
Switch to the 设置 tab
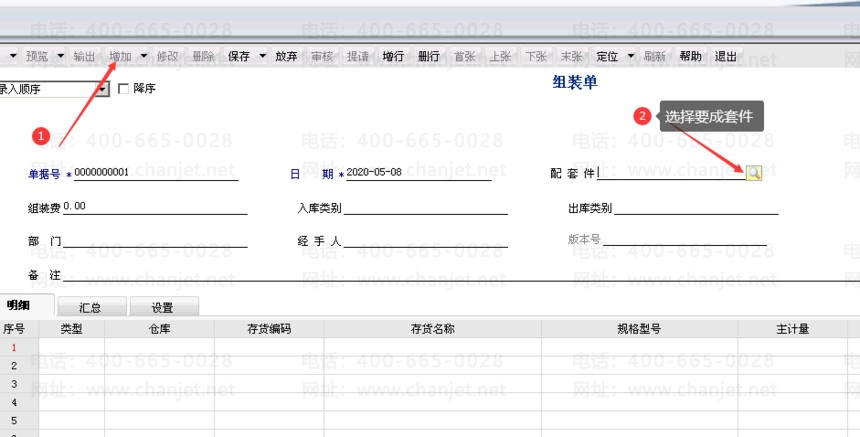(163, 307)
